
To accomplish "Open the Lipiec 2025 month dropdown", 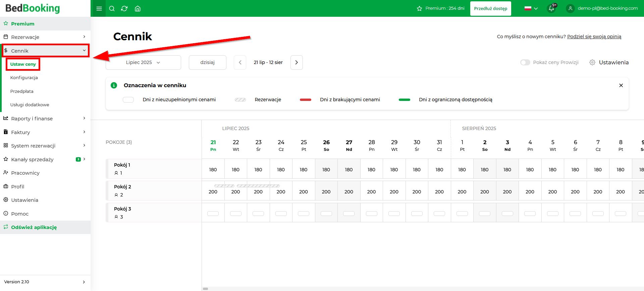I will [x=143, y=62].
